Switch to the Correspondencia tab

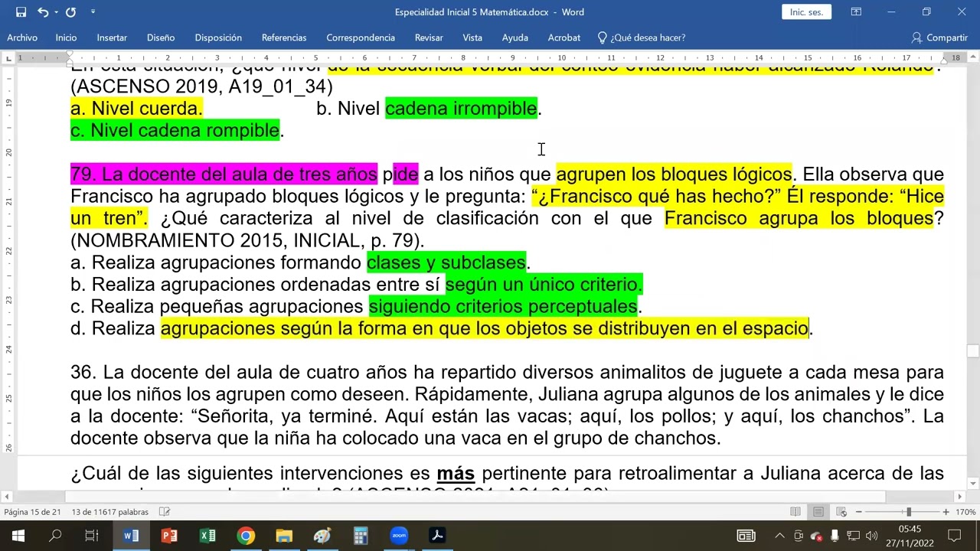[x=361, y=37]
